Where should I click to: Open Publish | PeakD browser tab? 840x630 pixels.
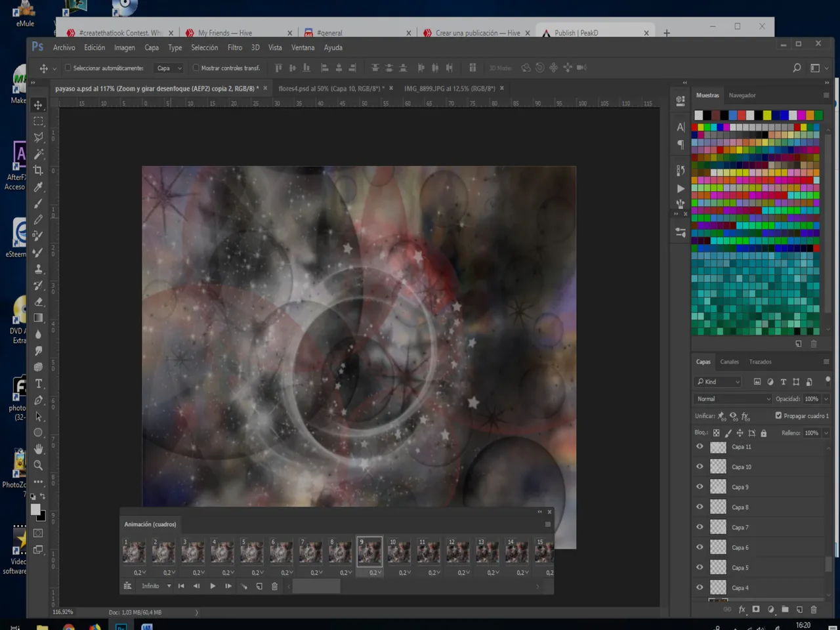pyautogui.click(x=594, y=33)
